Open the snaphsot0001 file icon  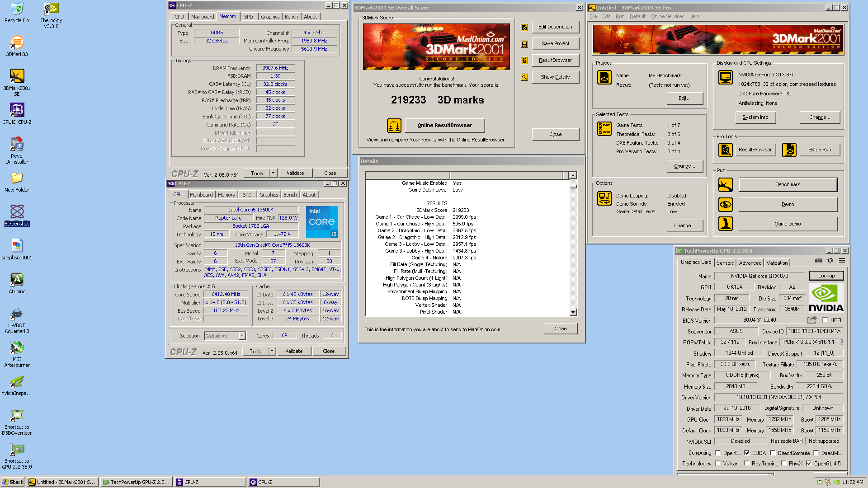[17, 249]
